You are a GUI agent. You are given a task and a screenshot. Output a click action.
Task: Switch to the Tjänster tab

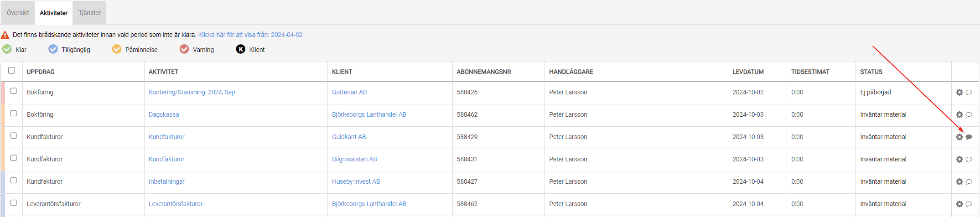pyautogui.click(x=89, y=13)
